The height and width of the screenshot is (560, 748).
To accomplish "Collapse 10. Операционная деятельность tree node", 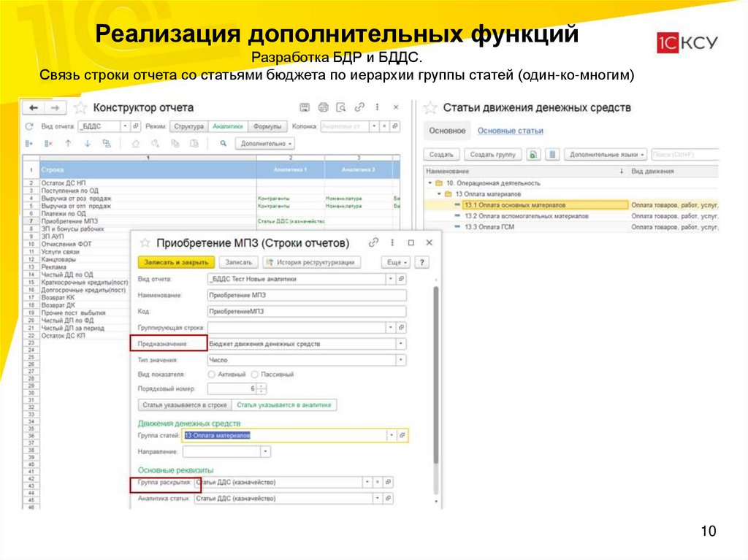I will [430, 183].
